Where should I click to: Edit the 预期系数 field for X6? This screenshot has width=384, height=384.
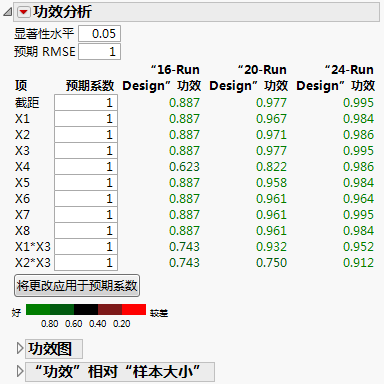tap(86, 199)
